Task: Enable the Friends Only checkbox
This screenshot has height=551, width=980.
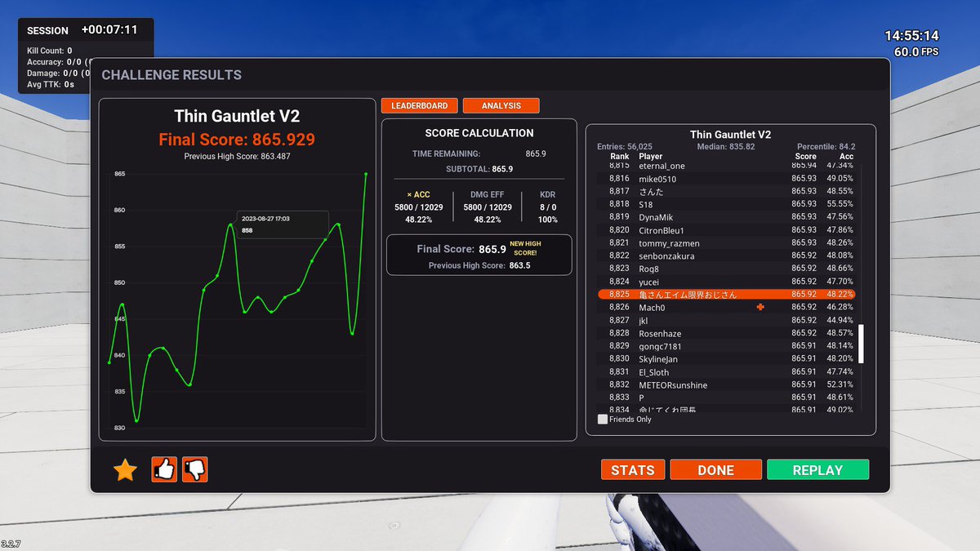Action: pos(603,420)
